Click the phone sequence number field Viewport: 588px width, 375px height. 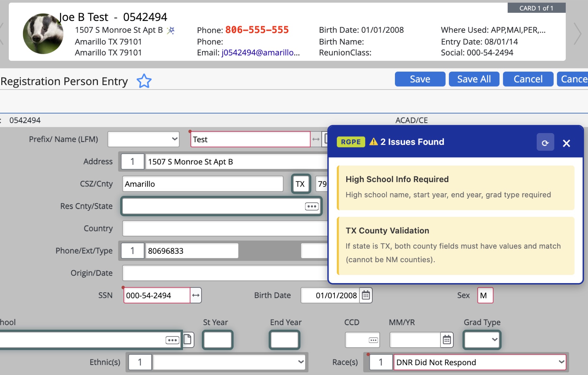tap(133, 251)
